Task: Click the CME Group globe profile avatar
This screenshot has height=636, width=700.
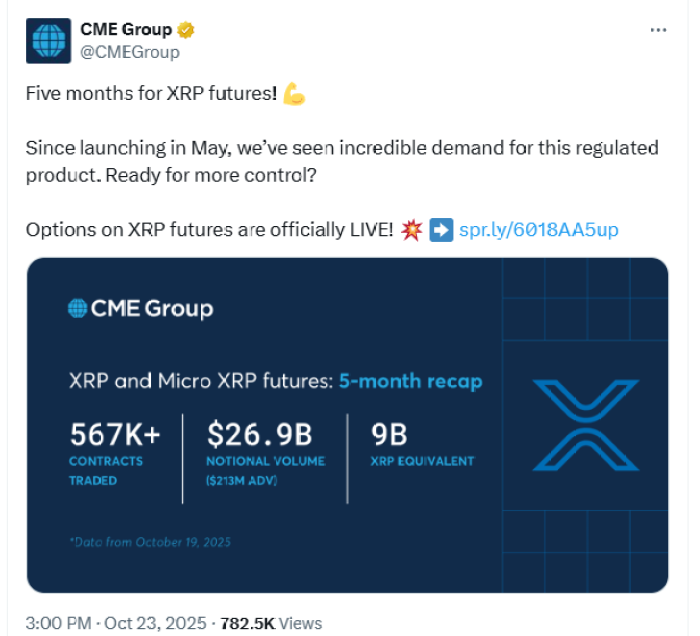Action: [46, 41]
